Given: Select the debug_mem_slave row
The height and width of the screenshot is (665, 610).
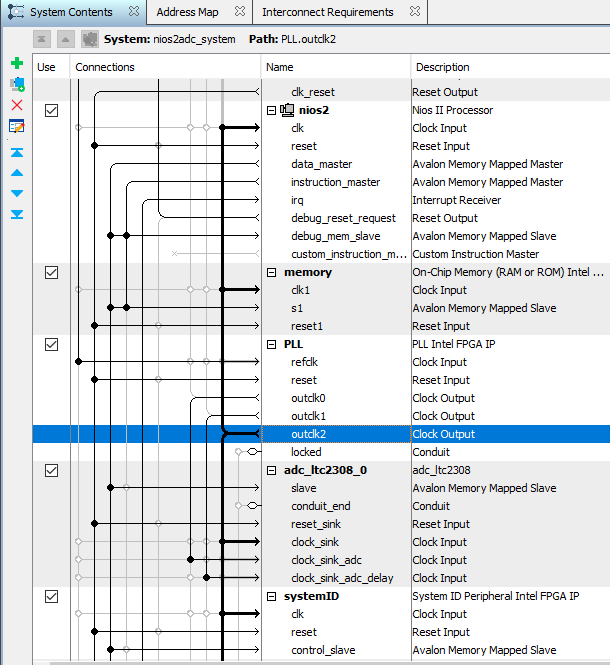Looking at the screenshot, I should point(321,236).
